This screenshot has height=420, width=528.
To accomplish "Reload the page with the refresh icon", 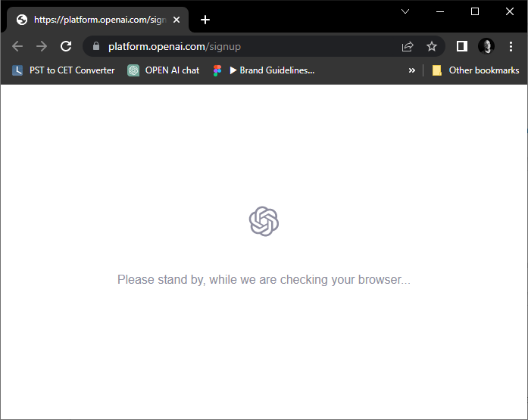I will 66,46.
